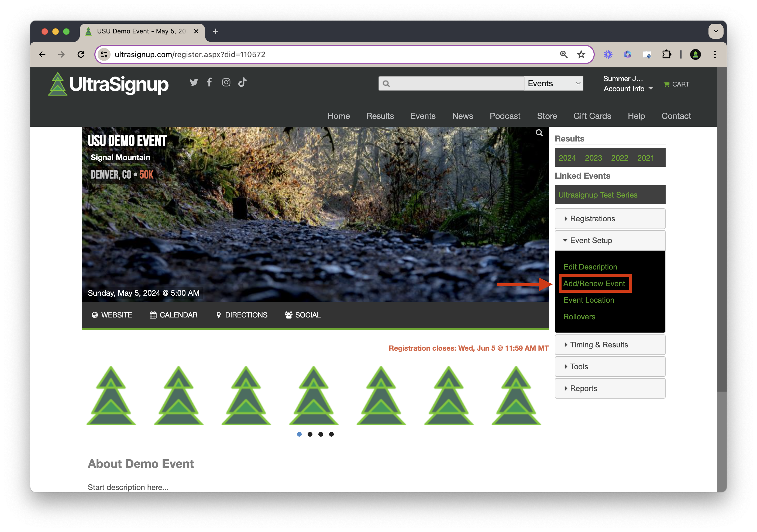Click browser forward arrow
The width and height of the screenshot is (757, 532).
pos(61,54)
